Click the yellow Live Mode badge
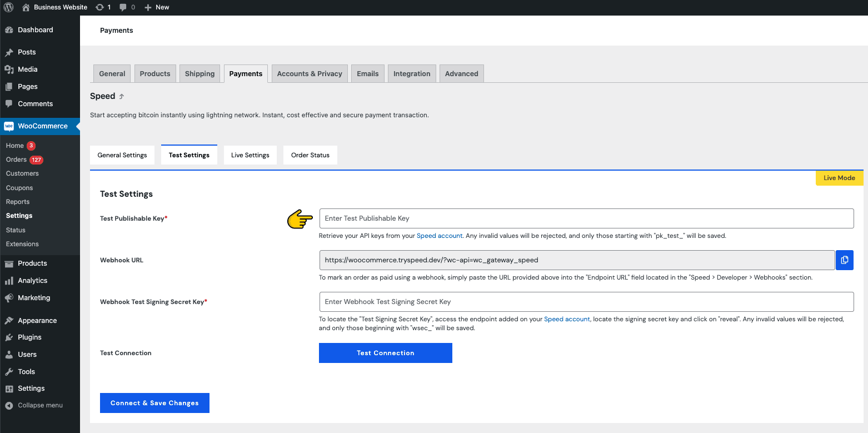Image resolution: width=868 pixels, height=433 pixels. 839,178
